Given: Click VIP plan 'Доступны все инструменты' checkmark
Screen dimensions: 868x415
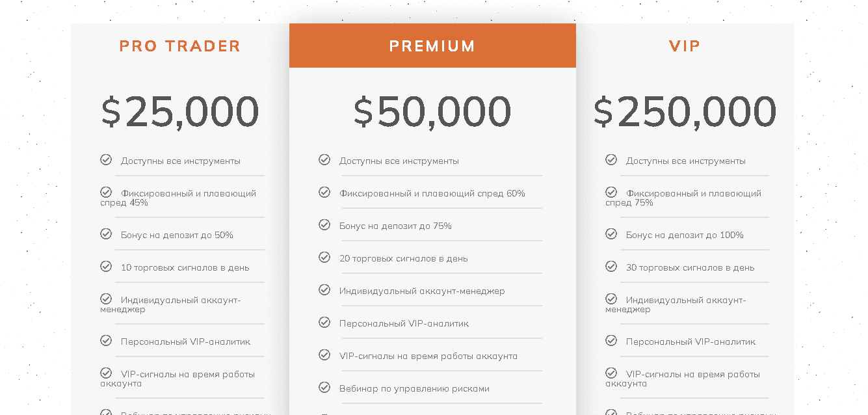Looking at the screenshot, I should (611, 159).
